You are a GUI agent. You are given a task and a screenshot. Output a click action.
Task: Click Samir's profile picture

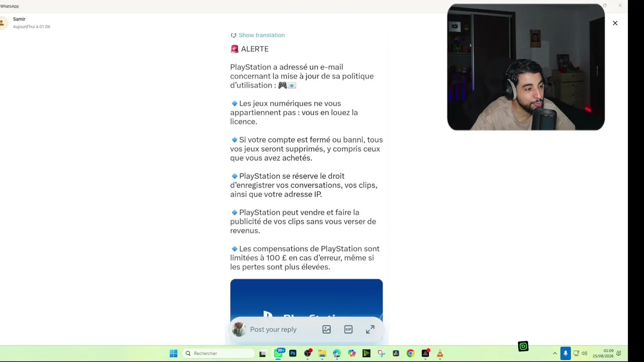point(2,23)
